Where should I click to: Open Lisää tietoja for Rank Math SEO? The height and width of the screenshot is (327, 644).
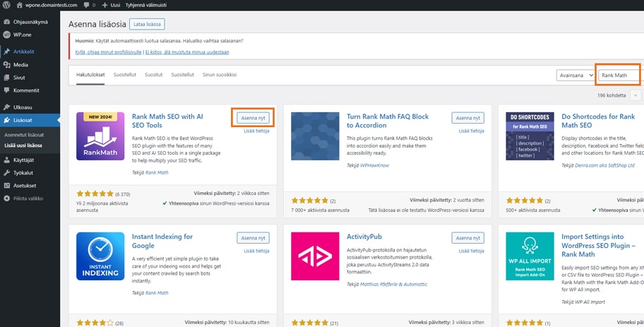257,131
